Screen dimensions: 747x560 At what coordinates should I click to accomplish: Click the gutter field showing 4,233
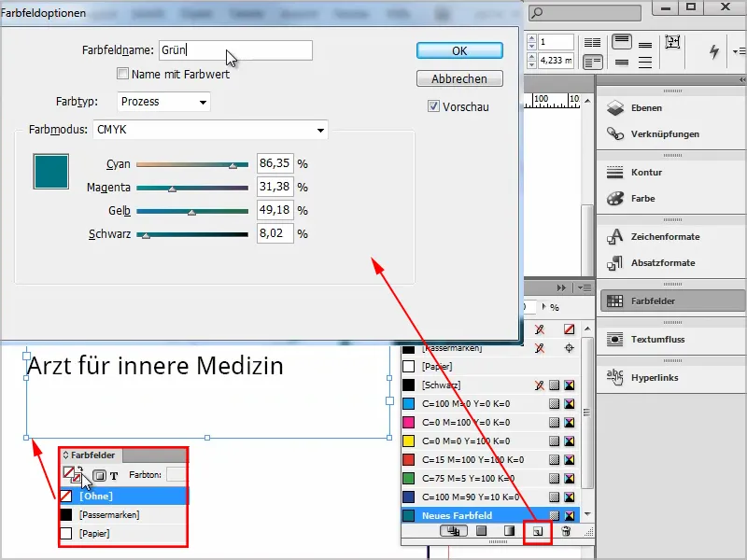tap(556, 61)
